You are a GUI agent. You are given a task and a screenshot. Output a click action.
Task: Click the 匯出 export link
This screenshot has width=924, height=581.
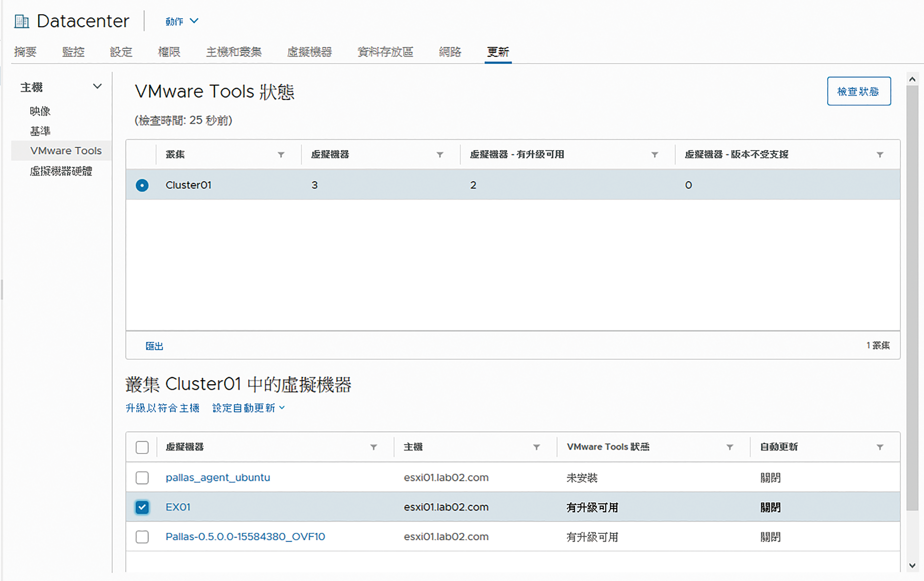pos(154,346)
